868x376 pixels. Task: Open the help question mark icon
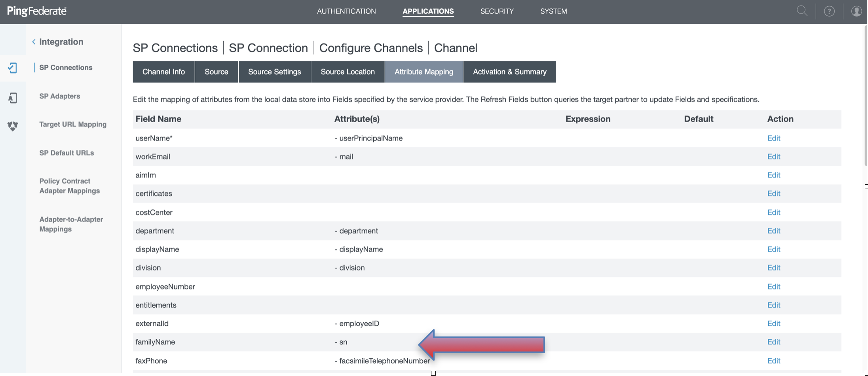(829, 11)
